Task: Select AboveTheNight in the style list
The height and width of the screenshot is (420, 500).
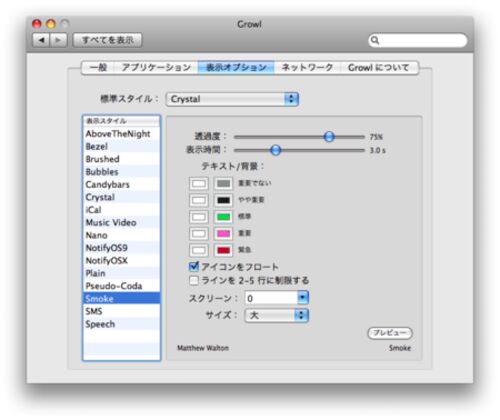Action: tap(122, 134)
